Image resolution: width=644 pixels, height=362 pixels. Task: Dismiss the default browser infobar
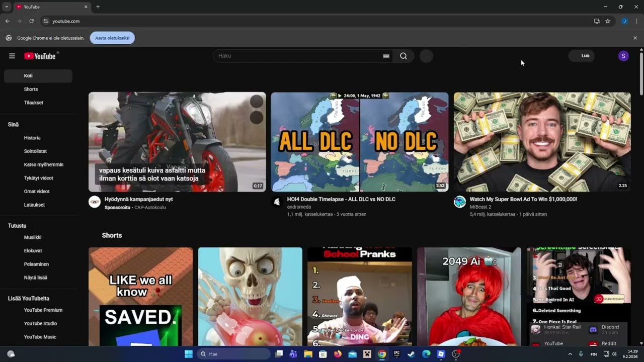(x=635, y=38)
